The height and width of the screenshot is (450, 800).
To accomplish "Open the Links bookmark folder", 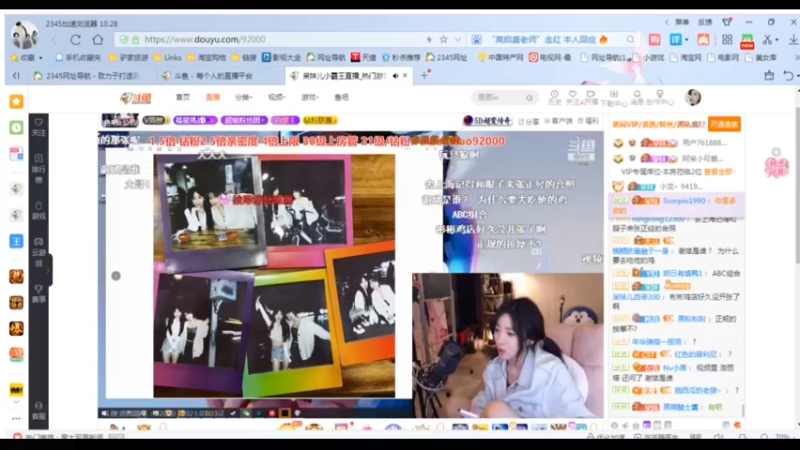I will (168, 58).
